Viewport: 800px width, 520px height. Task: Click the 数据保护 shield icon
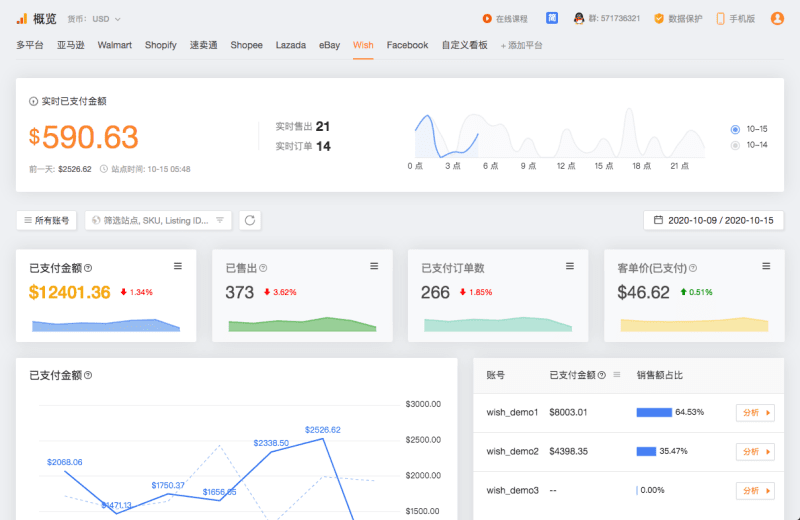659,18
